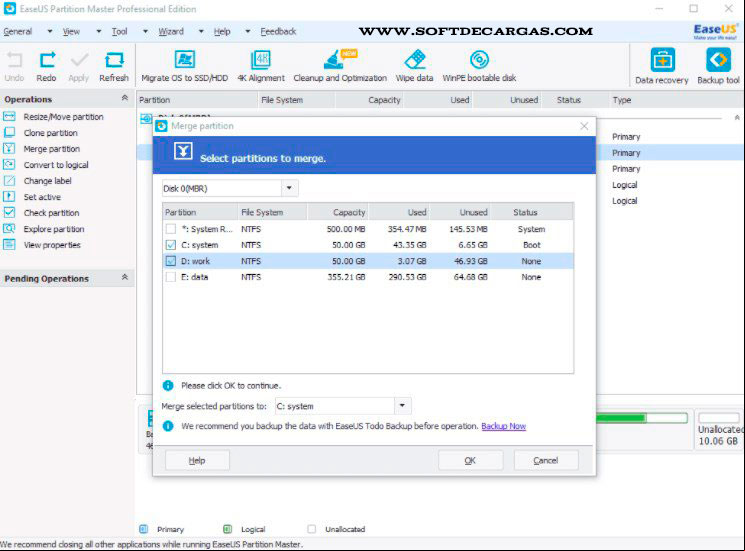Choose Check partition operation
Screen dimensions: 745x551
point(51,213)
